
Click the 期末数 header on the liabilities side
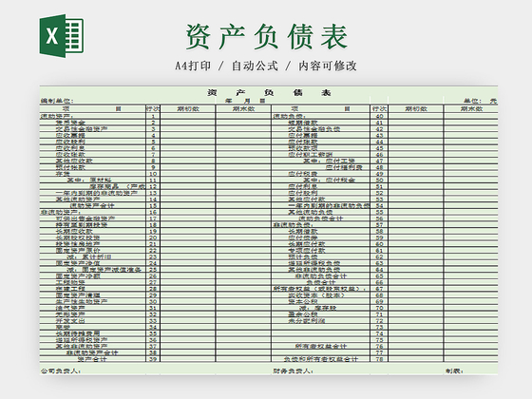click(x=471, y=108)
